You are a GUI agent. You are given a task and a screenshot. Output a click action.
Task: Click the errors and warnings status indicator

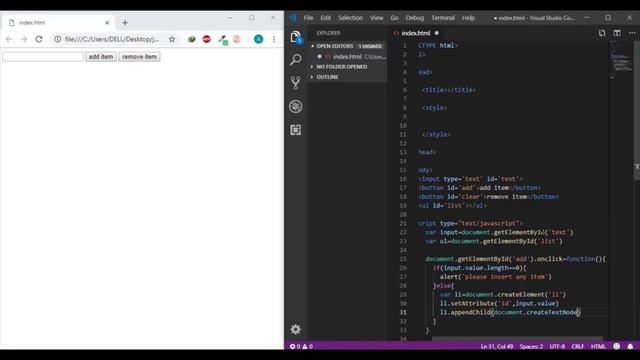pyautogui.click(x=301, y=346)
